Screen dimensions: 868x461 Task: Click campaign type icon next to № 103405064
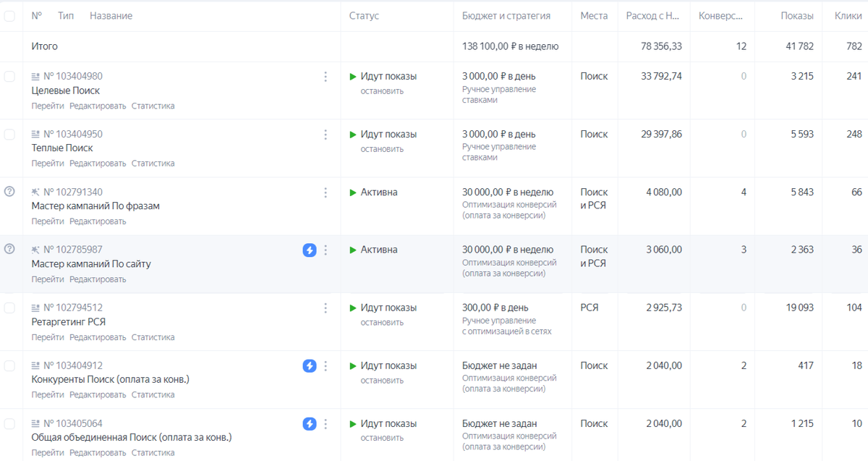36,423
